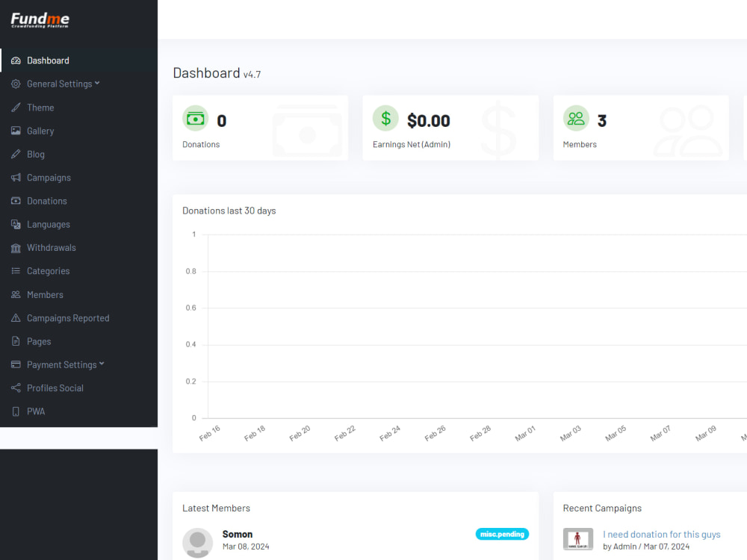Open Donations via its sidebar icon
Screen dimensions: 747x560
pos(16,200)
